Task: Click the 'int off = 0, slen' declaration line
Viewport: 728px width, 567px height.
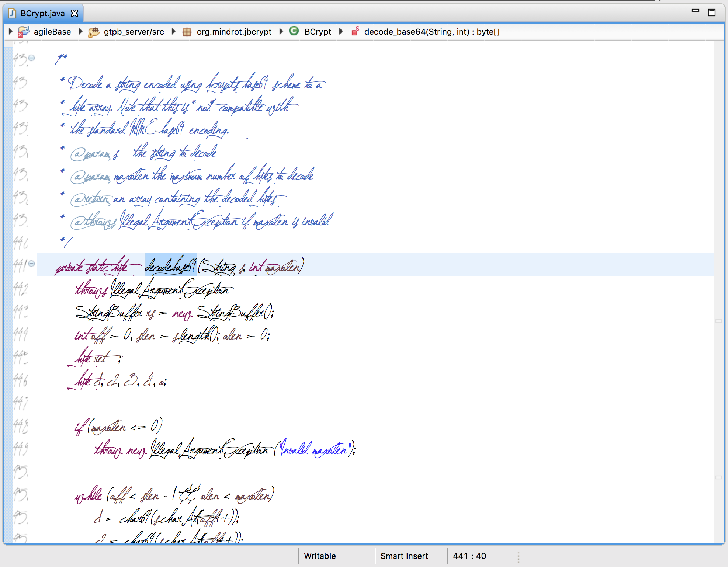Action: click(173, 335)
